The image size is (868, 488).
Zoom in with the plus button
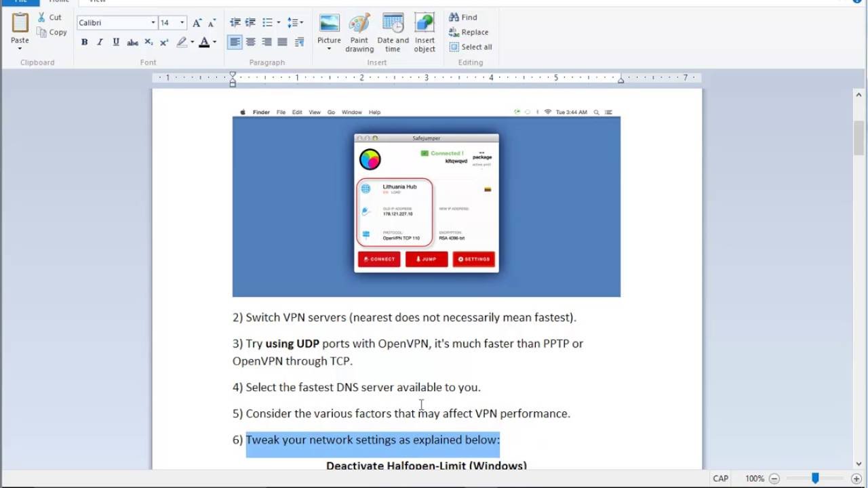[856, 479]
